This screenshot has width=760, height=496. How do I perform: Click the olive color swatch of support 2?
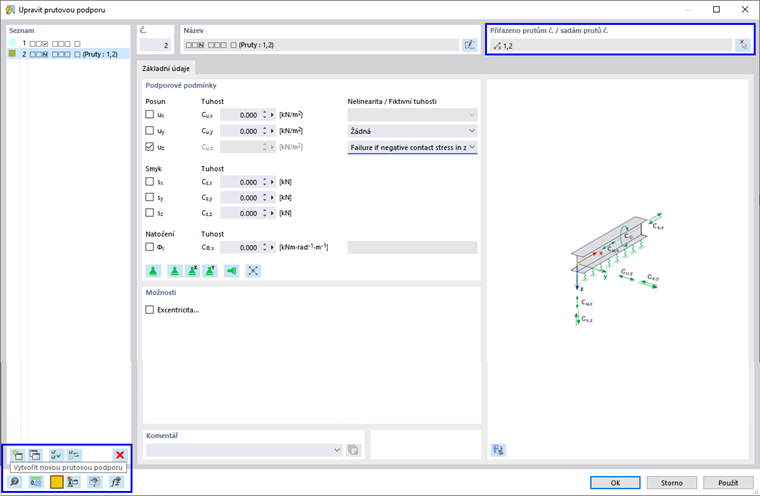click(x=13, y=53)
